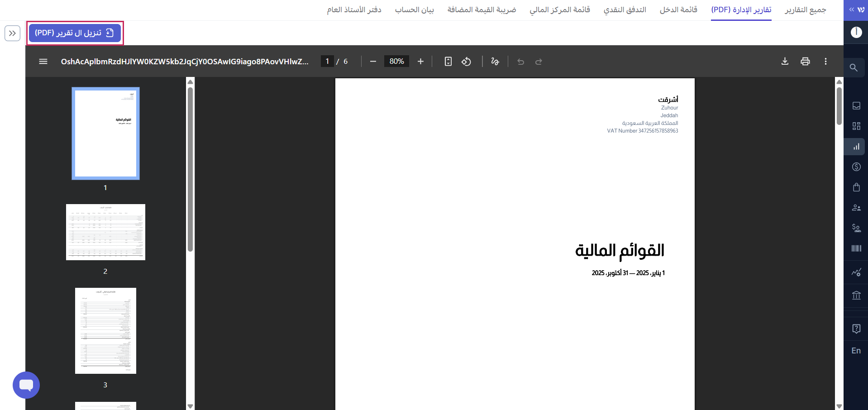Viewport: 868px width, 410px height.
Task: Expand the collapsed panel with double chevron
Action: (x=12, y=33)
